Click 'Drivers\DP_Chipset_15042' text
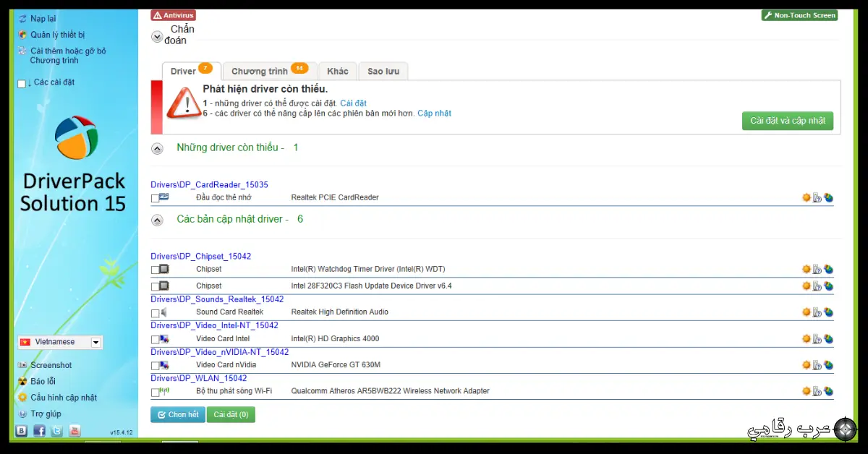Viewport: 868px width, 454px height. point(200,257)
